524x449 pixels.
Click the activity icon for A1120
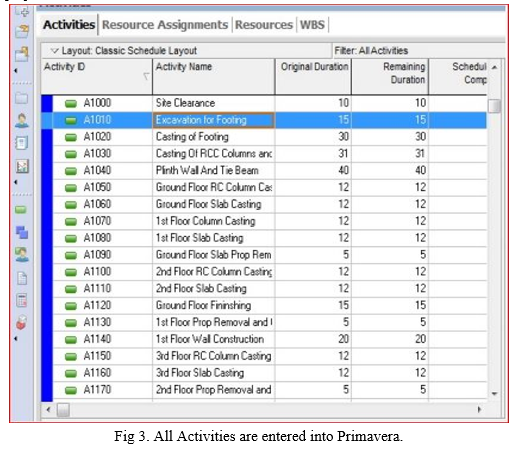point(71,306)
